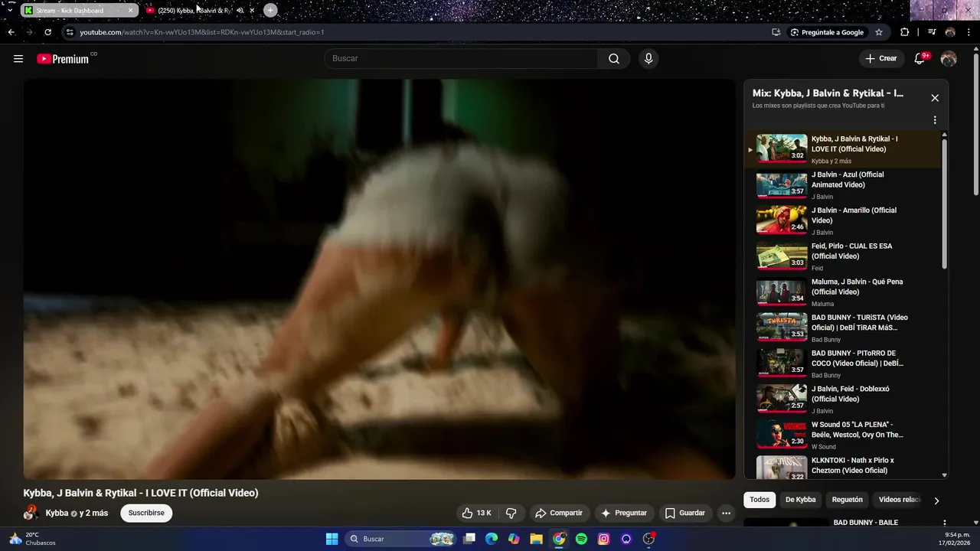Open the tab search dropdown arrow

[x=9, y=11]
